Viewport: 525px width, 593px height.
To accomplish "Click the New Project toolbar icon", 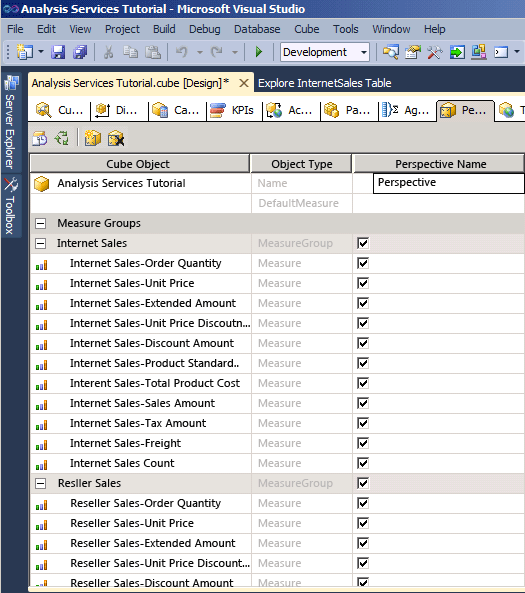I will click(25, 52).
